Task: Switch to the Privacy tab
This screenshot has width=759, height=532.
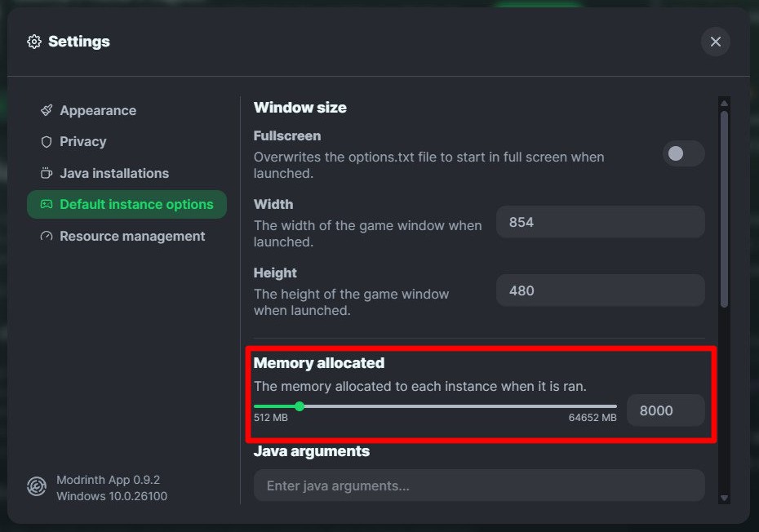Action: [x=83, y=142]
